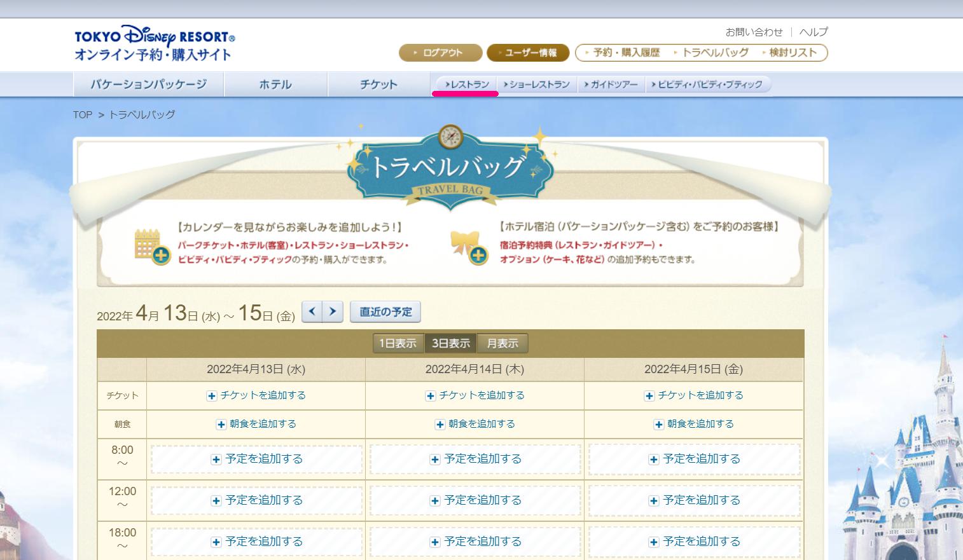Add 18:00 plan plus icon April 13

coord(216,542)
